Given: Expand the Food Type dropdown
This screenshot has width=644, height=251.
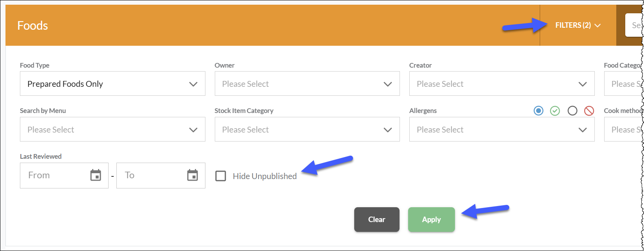Looking at the screenshot, I should tap(112, 84).
